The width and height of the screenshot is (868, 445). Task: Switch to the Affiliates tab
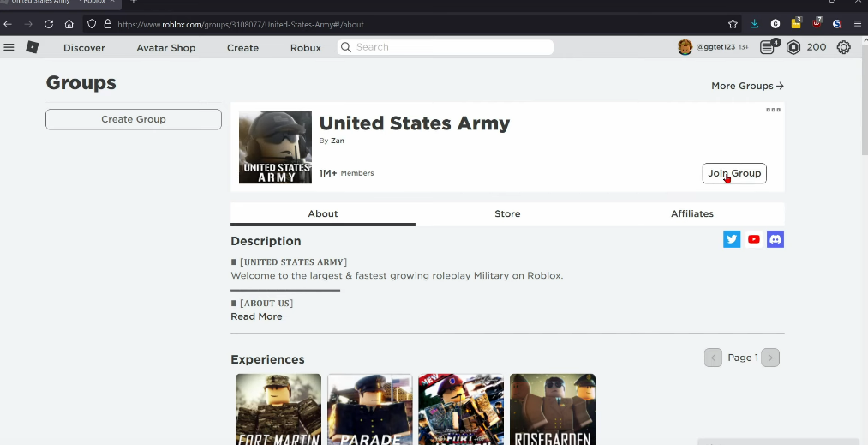[692, 213]
